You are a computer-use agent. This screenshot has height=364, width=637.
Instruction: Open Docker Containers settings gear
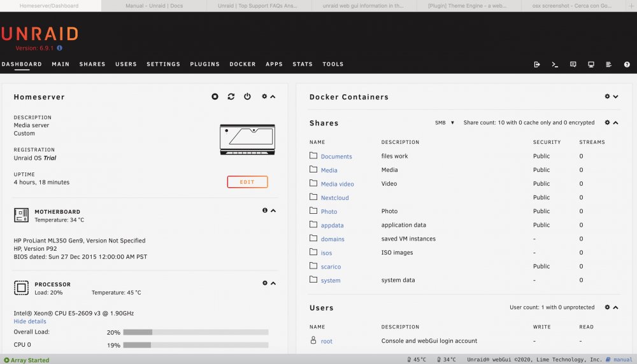click(607, 97)
